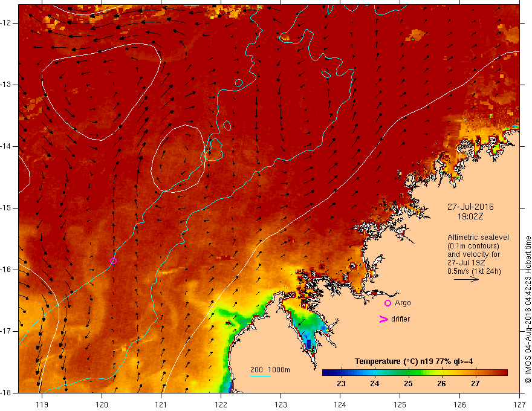This screenshot has height=411, width=532.
Task: Click the 'drifter' legend label
Action: [x=400, y=319]
